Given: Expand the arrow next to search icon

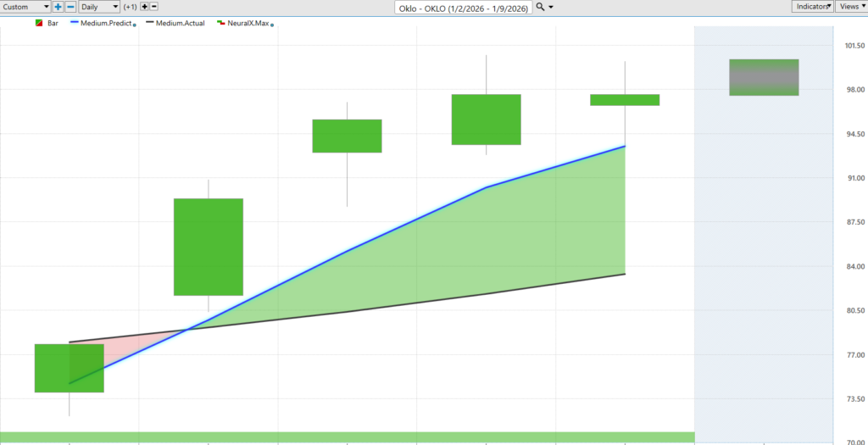Looking at the screenshot, I should click(552, 7).
